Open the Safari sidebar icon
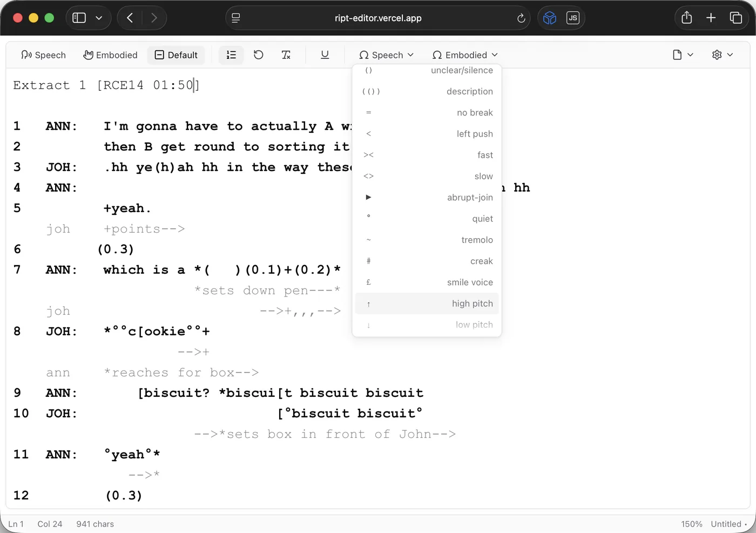The height and width of the screenshot is (533, 756). pyautogui.click(x=79, y=18)
